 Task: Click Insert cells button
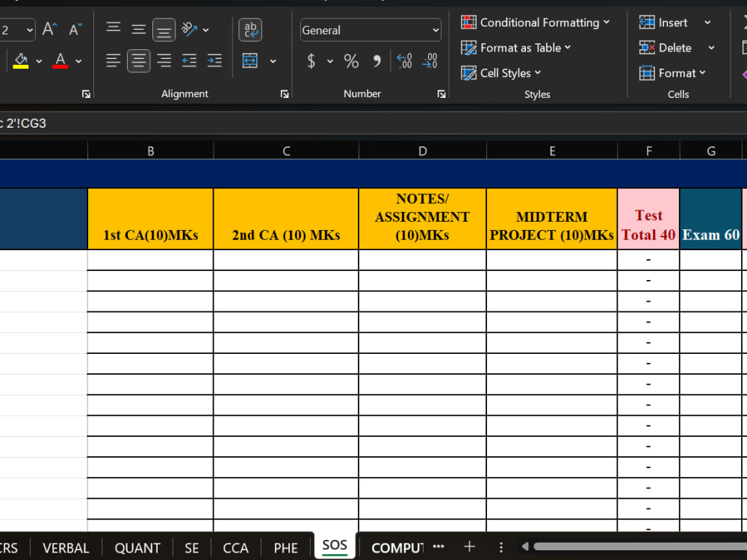664,22
